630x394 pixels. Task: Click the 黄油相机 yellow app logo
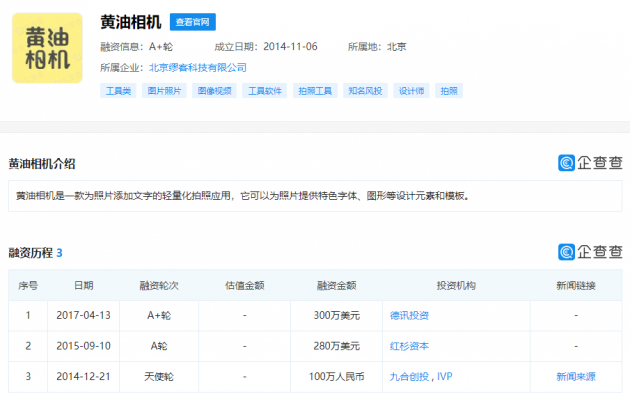tap(47, 48)
